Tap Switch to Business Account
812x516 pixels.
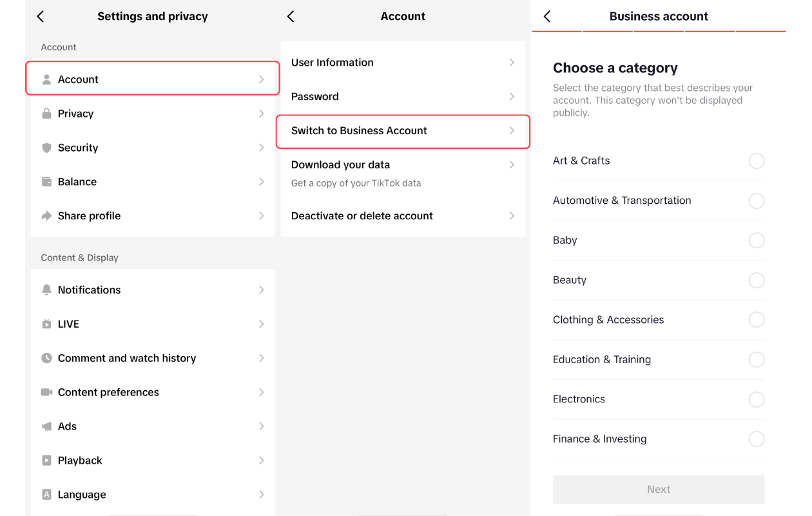point(403,132)
